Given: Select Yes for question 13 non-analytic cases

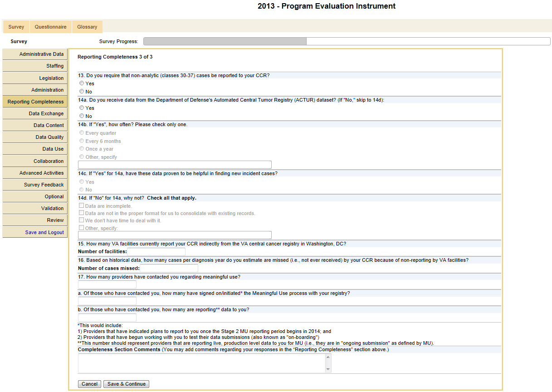Looking at the screenshot, I should [x=82, y=83].
